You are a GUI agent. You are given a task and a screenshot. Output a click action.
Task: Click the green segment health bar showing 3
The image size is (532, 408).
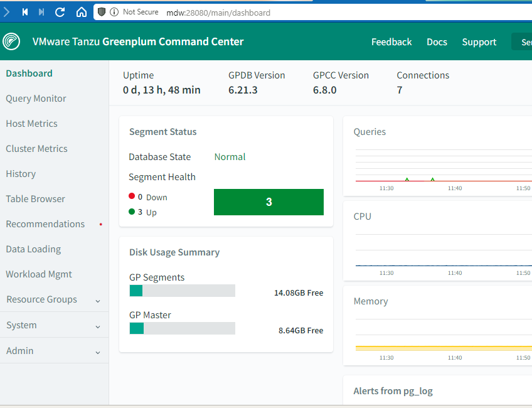pos(269,202)
